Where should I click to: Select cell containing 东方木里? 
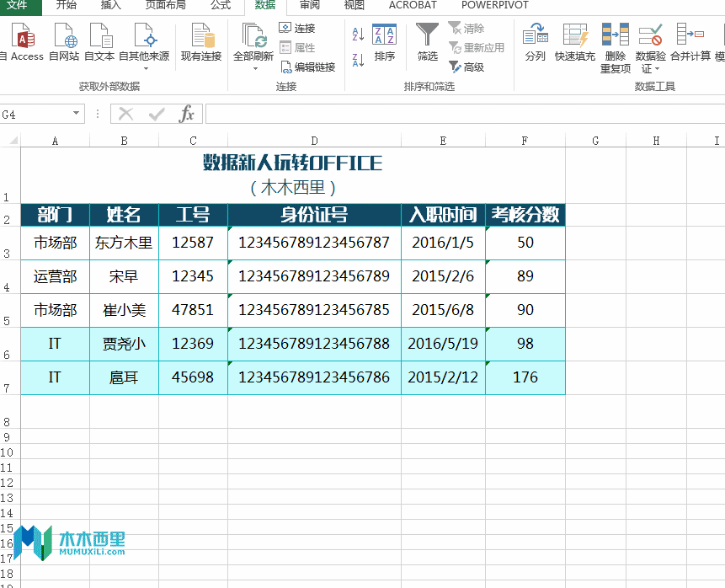124,243
